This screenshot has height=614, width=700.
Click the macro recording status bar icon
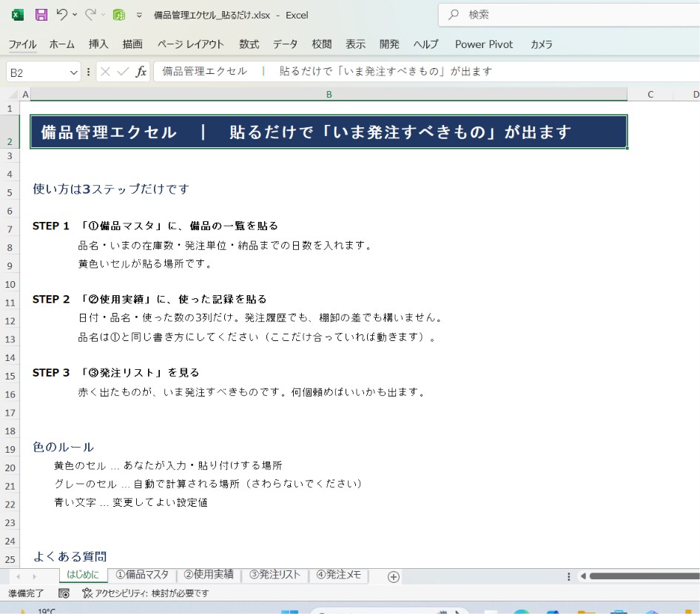[64, 593]
